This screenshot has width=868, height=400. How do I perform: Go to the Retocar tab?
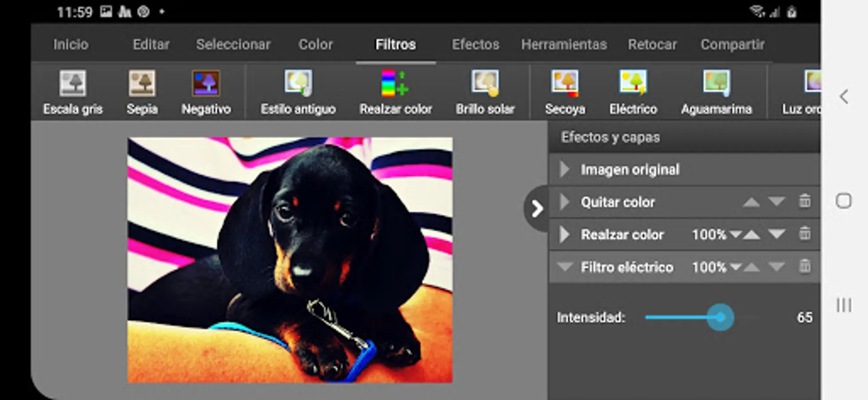652,44
